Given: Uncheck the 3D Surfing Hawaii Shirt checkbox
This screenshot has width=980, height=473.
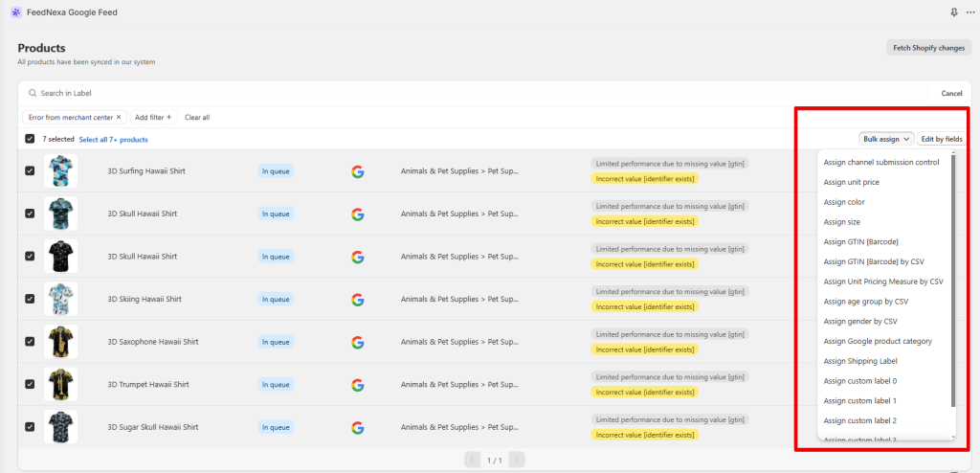Looking at the screenshot, I should tap(30, 170).
